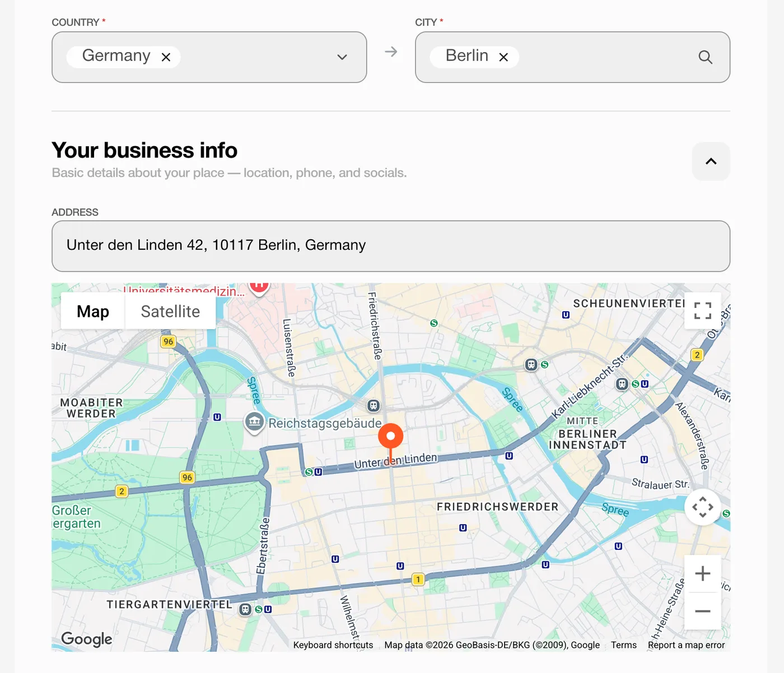The height and width of the screenshot is (673, 784).
Task: Open Keyboard shortcuts link on map
Action: point(333,645)
